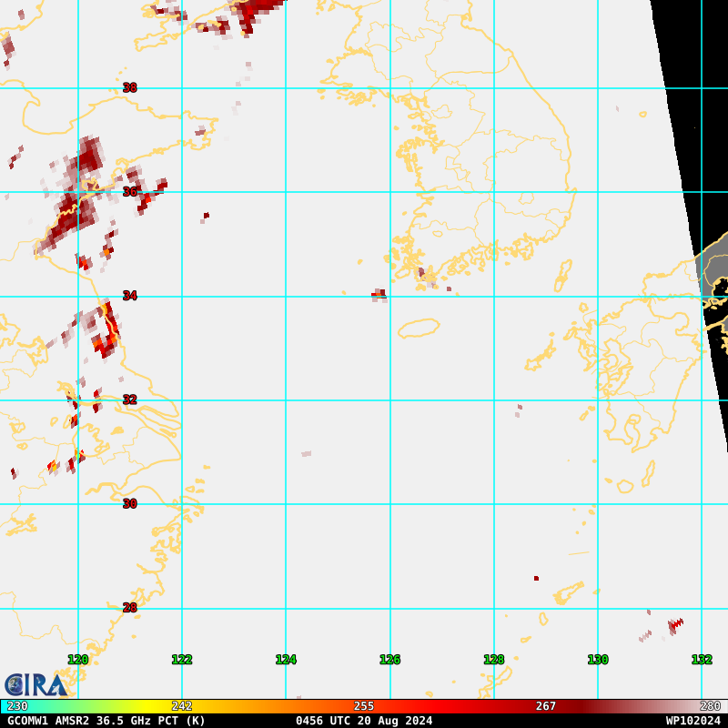Click the 38 latitude label

(129, 88)
